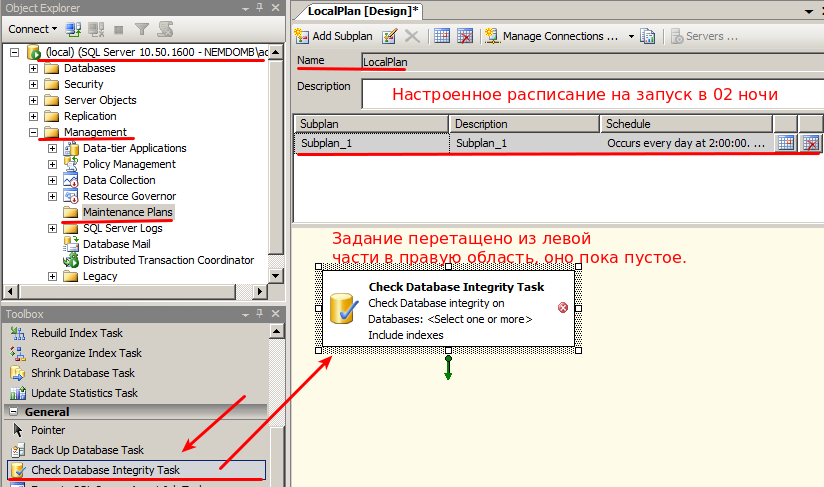Open the Object Explorer window position dropdown
Image resolution: width=824 pixels, height=487 pixels.
(245, 8)
